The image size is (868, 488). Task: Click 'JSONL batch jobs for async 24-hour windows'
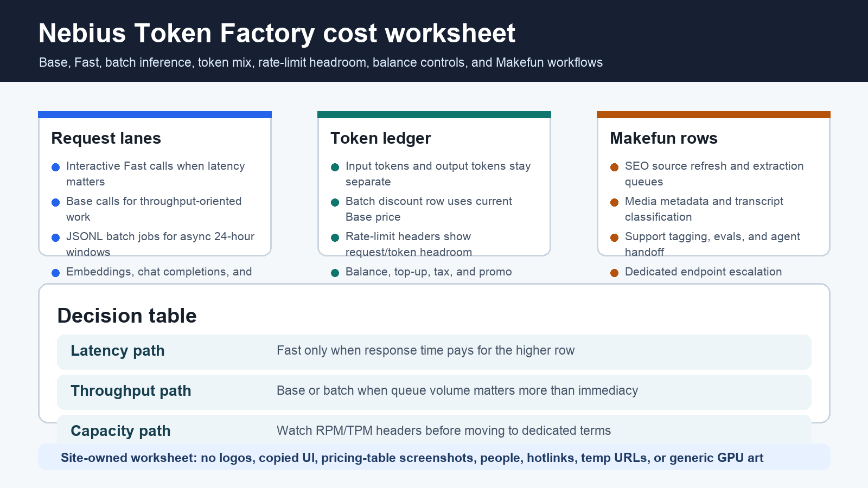click(x=160, y=244)
